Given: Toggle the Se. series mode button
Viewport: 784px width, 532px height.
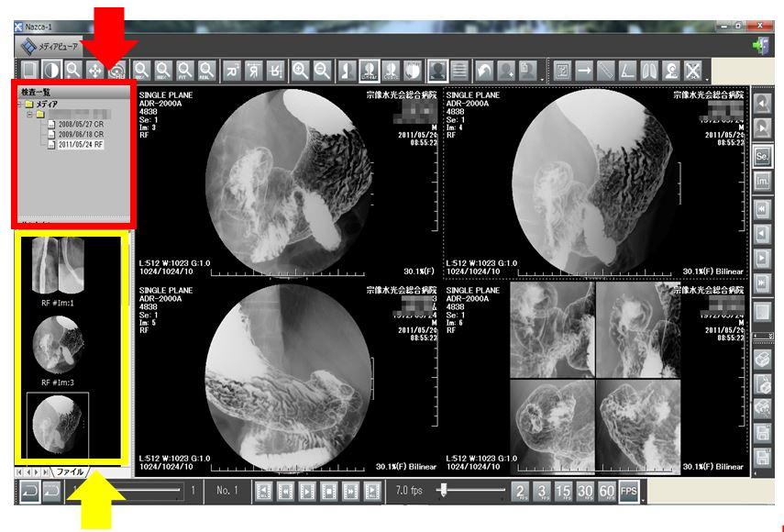Looking at the screenshot, I should click(761, 156).
